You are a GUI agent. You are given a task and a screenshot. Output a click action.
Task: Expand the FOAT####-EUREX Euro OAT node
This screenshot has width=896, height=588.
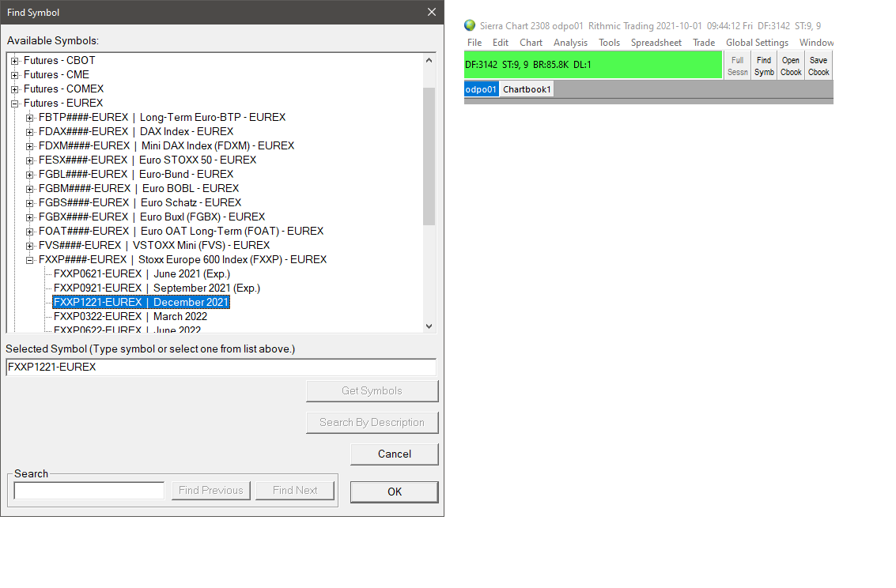(x=30, y=232)
